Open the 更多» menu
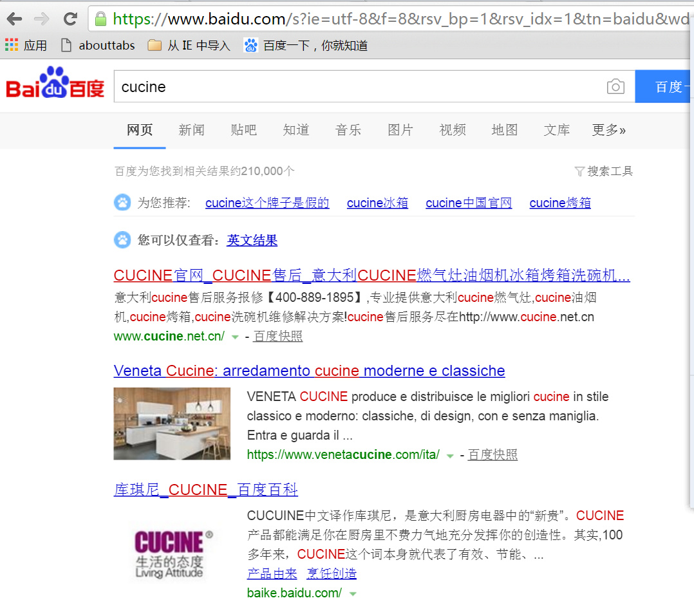Screen dimensions: 694x616 pyautogui.click(x=608, y=130)
